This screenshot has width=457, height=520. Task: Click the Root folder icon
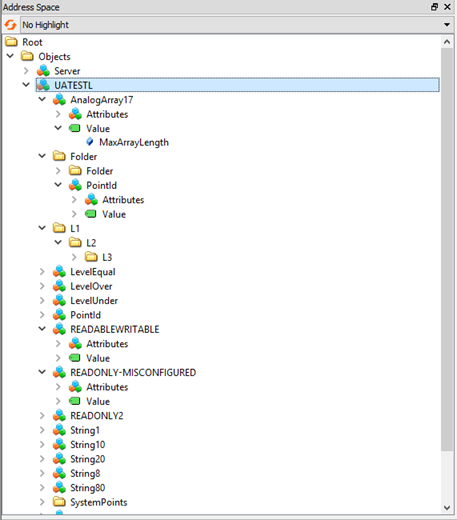pyautogui.click(x=11, y=42)
